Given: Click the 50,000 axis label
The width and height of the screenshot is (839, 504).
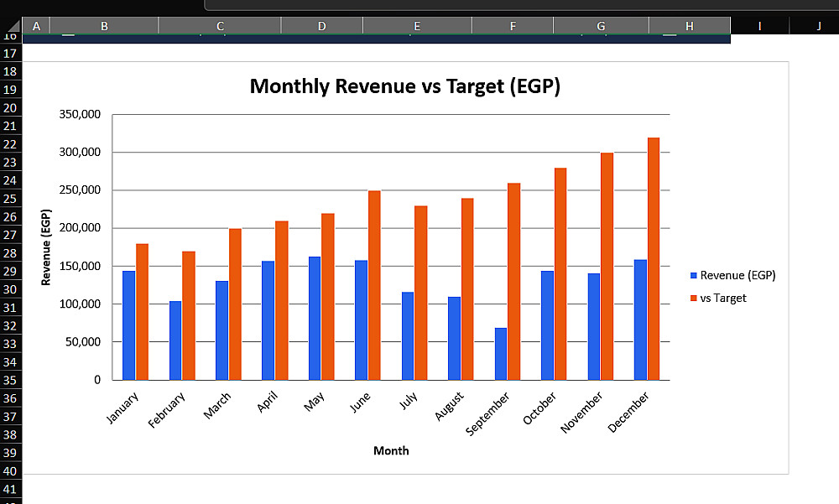Looking at the screenshot, I should pyautogui.click(x=83, y=342).
